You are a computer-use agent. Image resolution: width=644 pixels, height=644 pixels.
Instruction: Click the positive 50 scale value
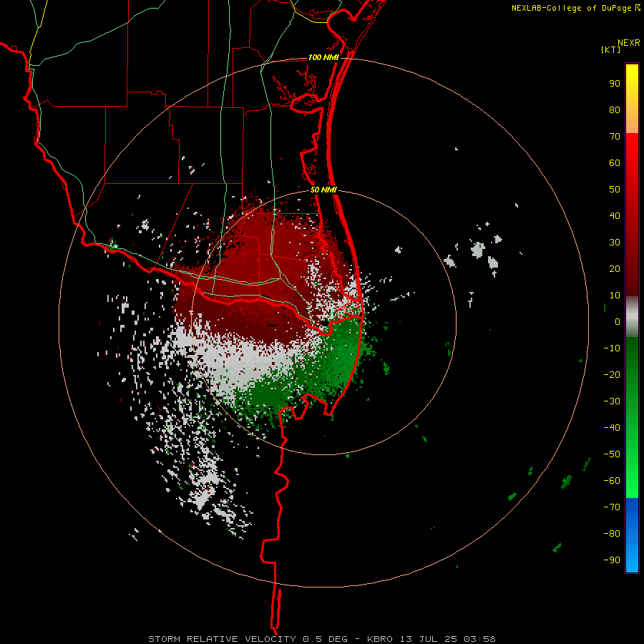point(615,190)
